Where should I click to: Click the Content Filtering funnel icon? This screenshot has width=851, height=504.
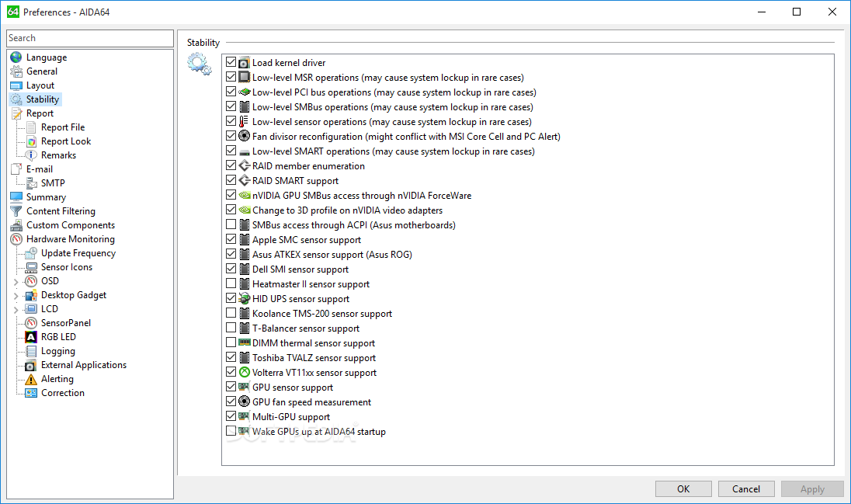pos(16,211)
